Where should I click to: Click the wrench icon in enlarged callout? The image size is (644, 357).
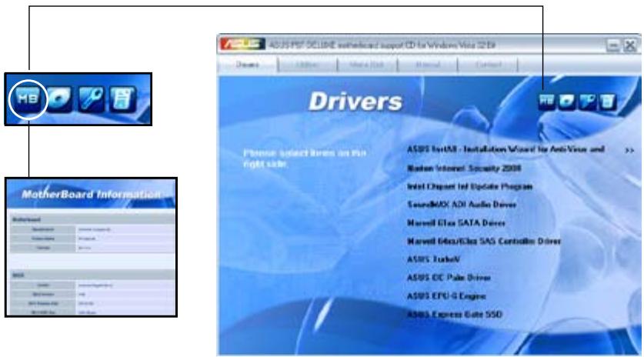92,99
